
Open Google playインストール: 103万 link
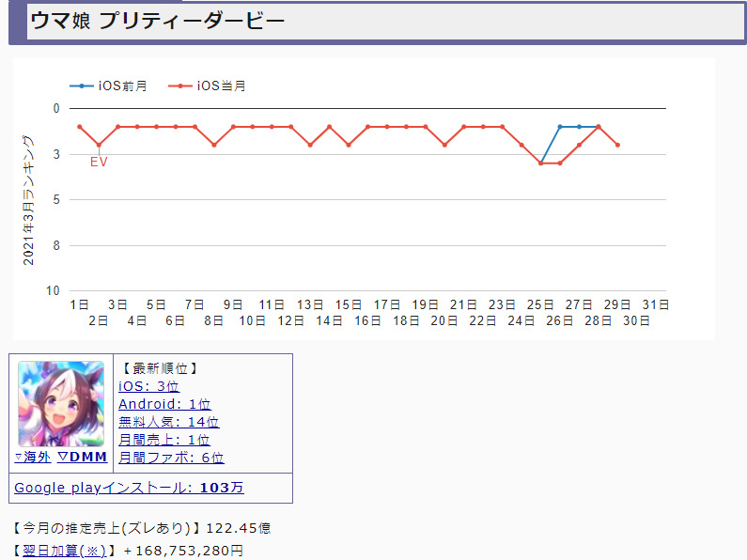(x=129, y=488)
